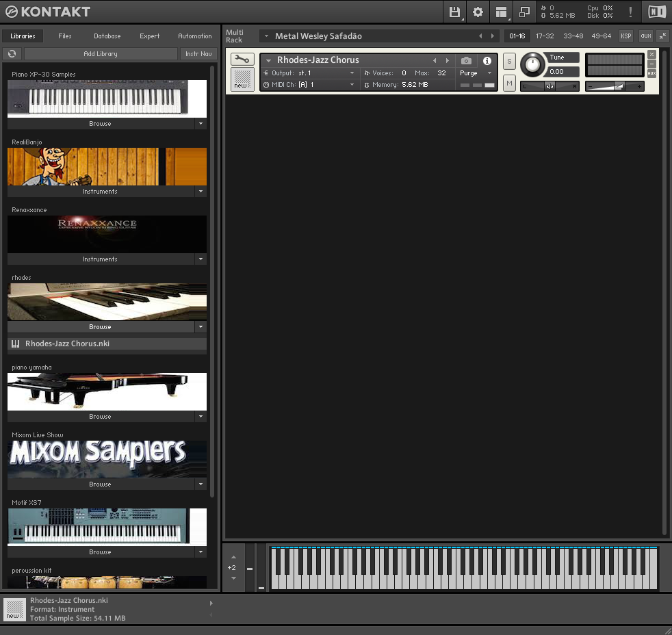Toggle the aux sends view in rack header

[x=646, y=36]
